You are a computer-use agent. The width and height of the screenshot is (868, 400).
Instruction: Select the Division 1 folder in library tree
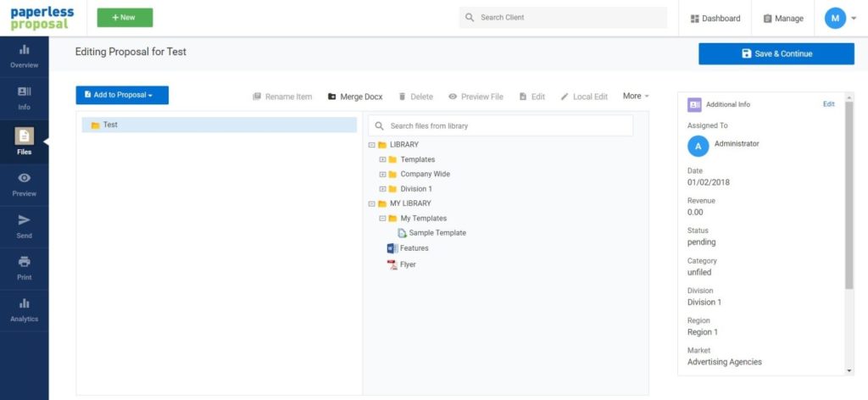[416, 189]
